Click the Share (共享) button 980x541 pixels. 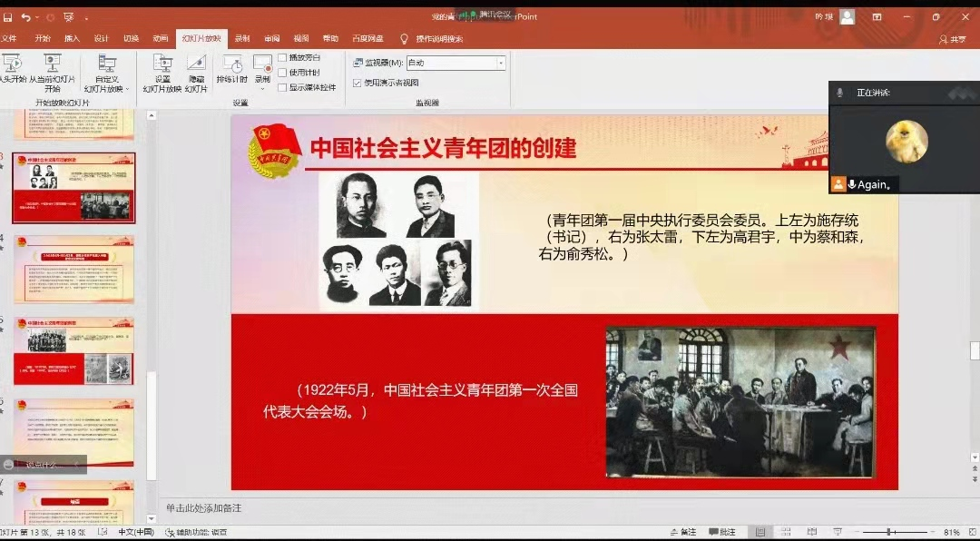(953, 39)
